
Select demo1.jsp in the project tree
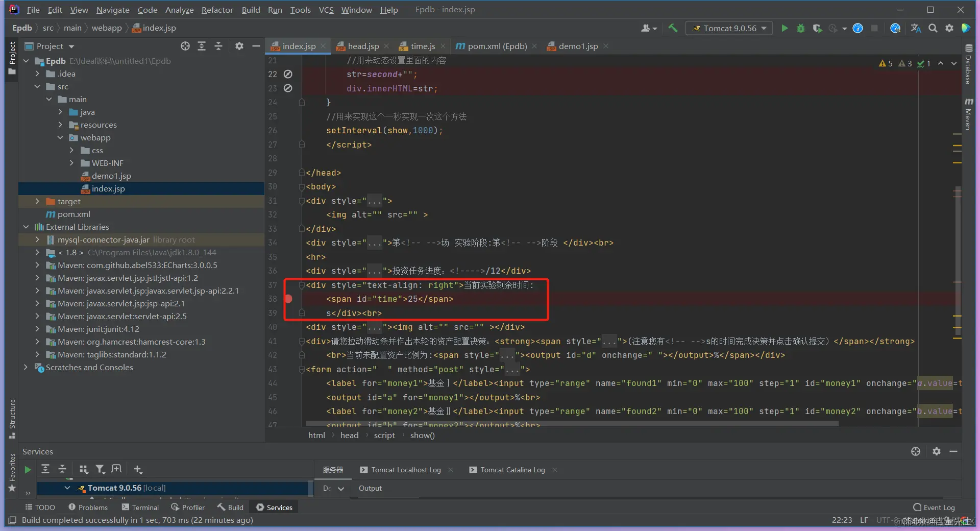point(111,176)
